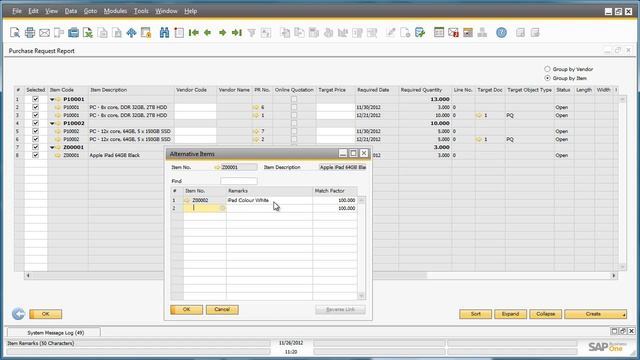Click the blue Help question mark icon
Screen dimensions: 640x360
coord(501,33)
